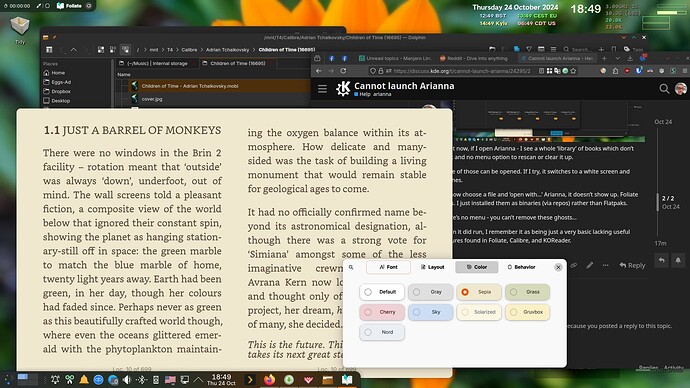Click mnt in Dolphin breadcrumb path
690x388 pixels.
tap(154, 50)
